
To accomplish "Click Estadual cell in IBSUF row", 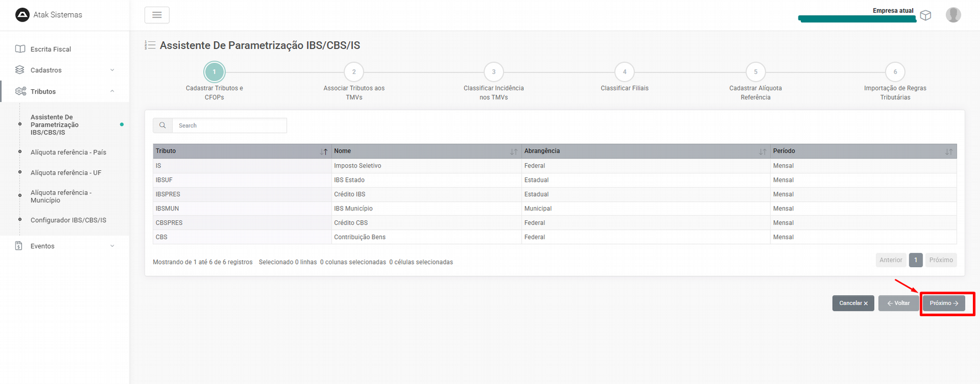I will pos(646,180).
